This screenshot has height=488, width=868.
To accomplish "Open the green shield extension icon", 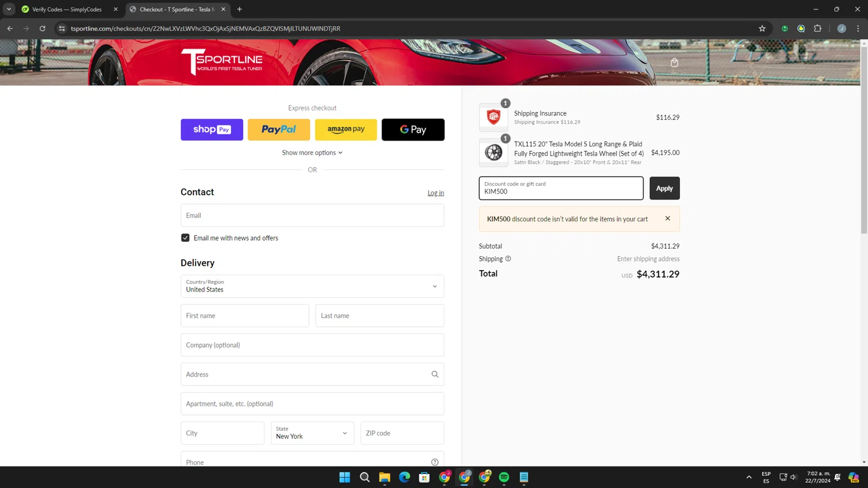I will (x=785, y=28).
